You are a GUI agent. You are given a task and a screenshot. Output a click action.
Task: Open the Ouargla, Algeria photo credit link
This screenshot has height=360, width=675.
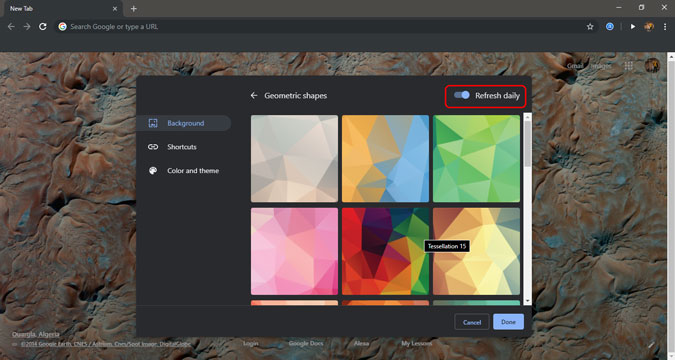click(x=36, y=335)
